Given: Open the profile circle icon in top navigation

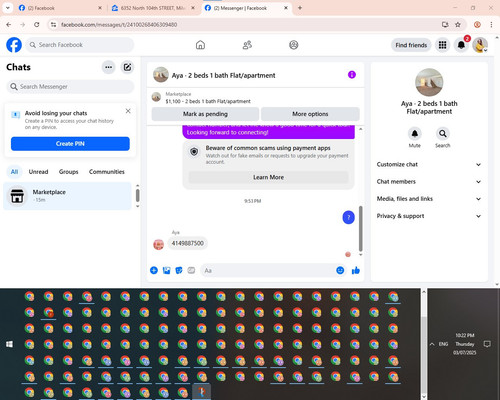Looking at the screenshot, I should [x=294, y=45].
